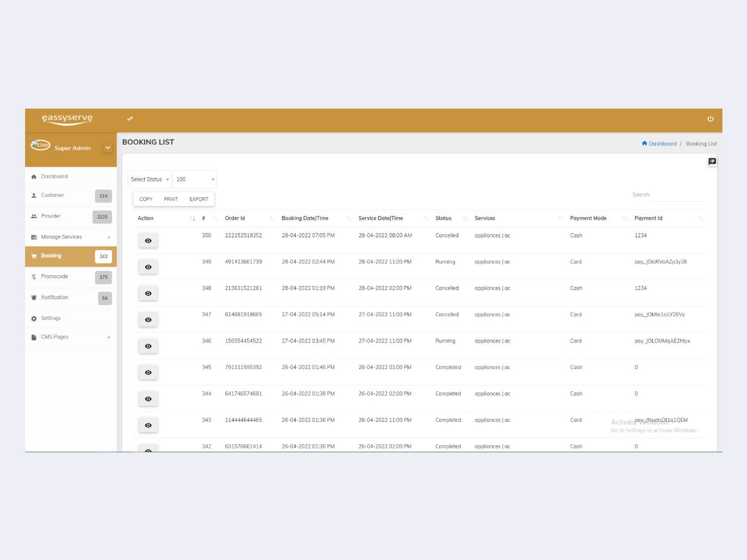Sort the table by Status column

click(443, 219)
